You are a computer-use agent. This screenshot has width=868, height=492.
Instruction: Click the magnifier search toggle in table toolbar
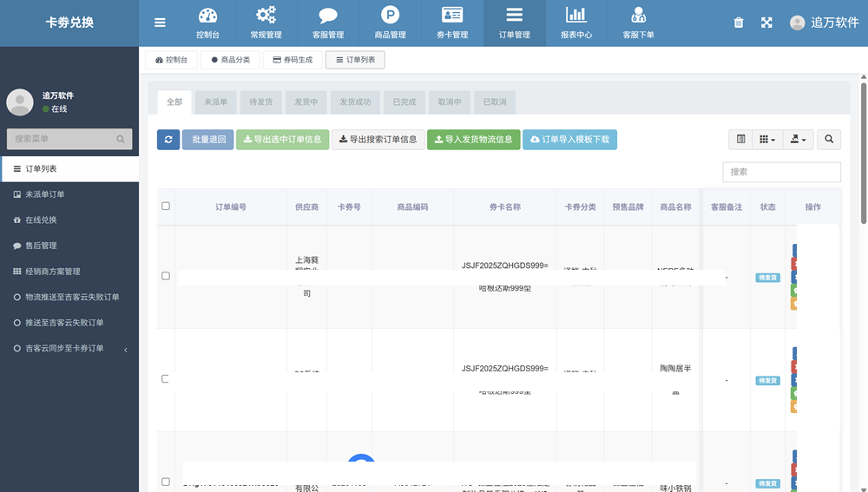(829, 139)
